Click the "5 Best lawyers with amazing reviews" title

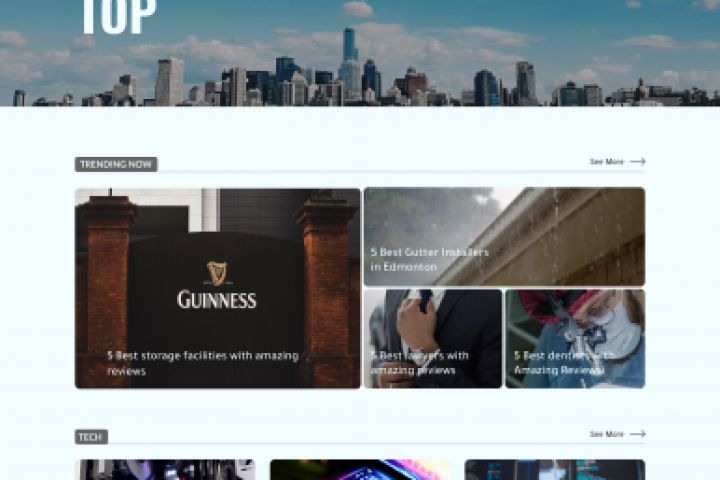tap(420, 362)
